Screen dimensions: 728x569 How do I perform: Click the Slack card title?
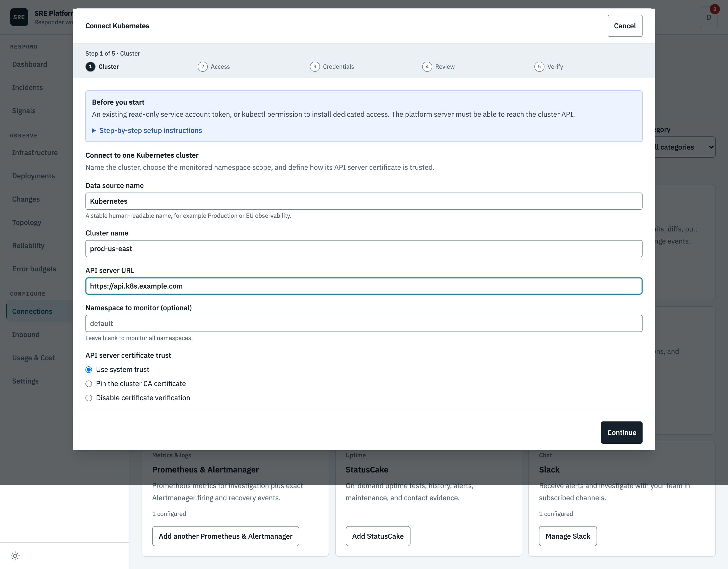[x=549, y=469]
